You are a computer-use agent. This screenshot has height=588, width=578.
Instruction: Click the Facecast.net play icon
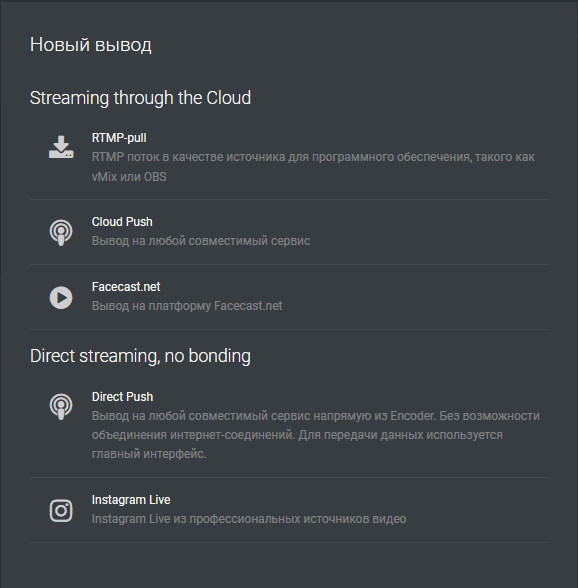point(61,298)
